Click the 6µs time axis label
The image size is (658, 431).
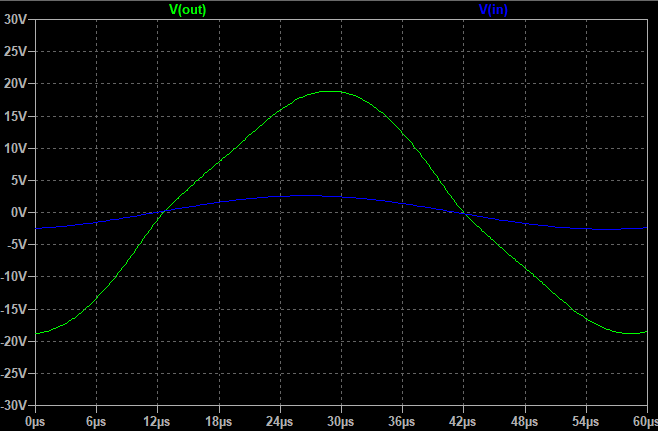(97, 422)
